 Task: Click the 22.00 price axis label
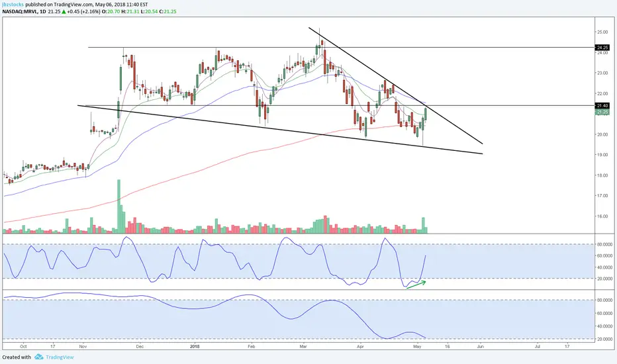[602, 93]
